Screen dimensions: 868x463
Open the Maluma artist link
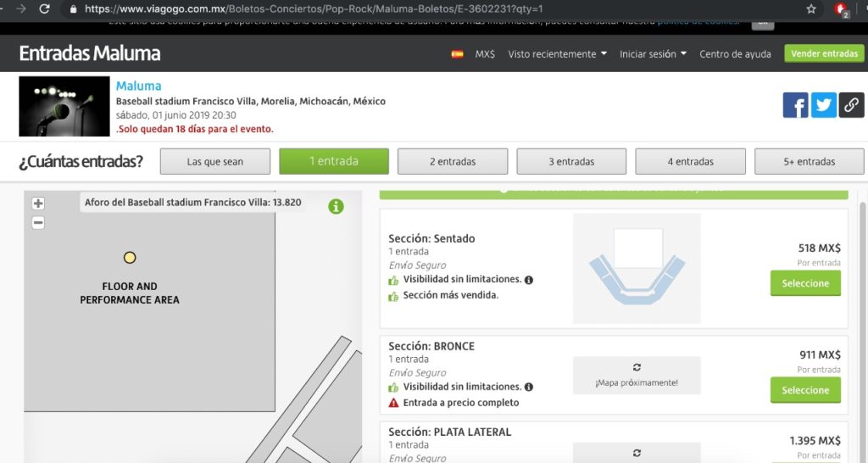[x=138, y=86]
